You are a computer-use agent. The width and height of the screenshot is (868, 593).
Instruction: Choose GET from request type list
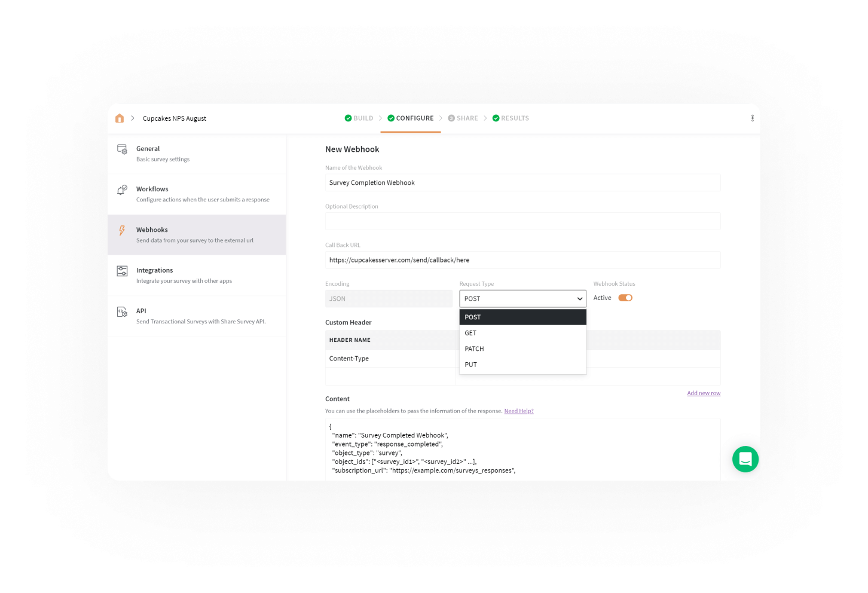tap(471, 333)
